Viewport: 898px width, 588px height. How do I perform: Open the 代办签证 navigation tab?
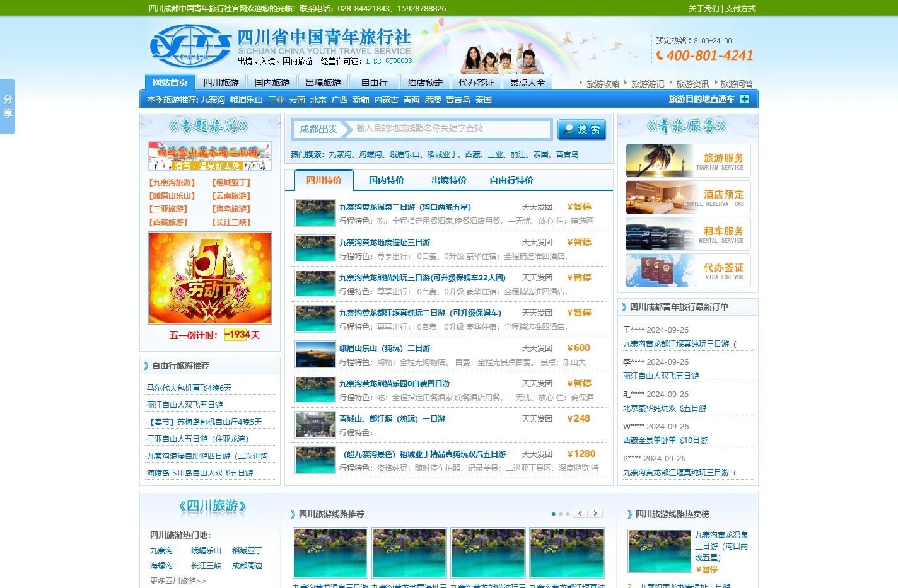coord(476,83)
